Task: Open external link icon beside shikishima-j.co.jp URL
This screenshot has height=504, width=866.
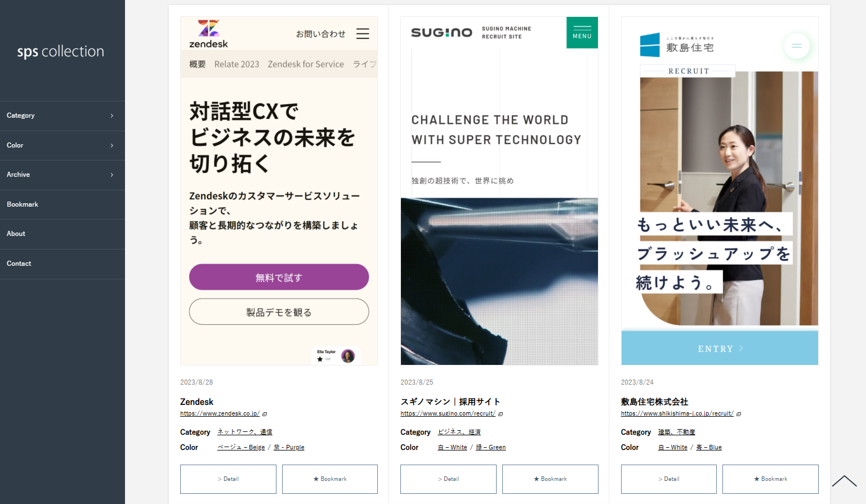Action: coord(739,414)
